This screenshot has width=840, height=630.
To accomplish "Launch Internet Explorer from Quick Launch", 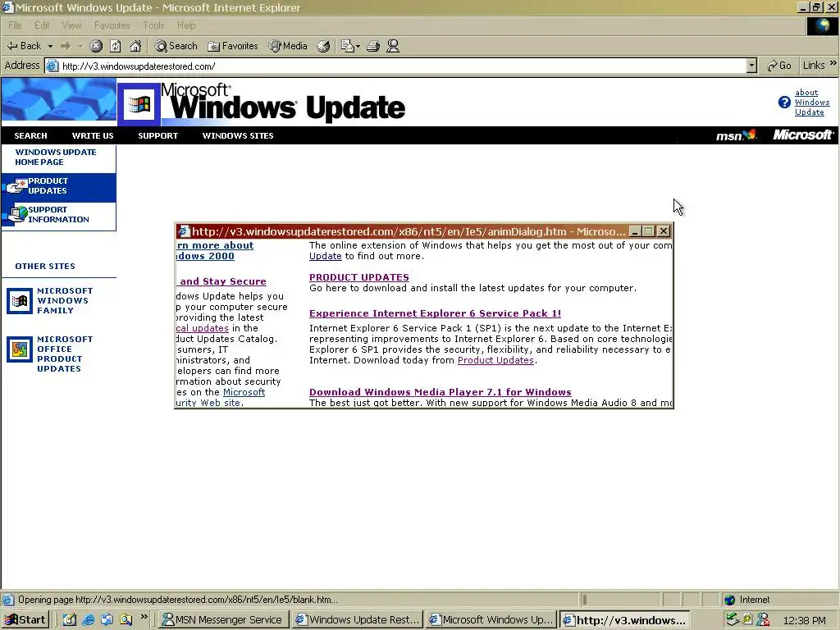I will (x=89, y=620).
